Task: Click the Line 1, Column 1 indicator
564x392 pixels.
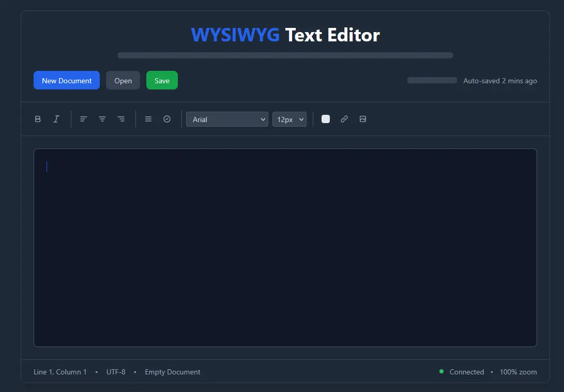Action: (60, 372)
